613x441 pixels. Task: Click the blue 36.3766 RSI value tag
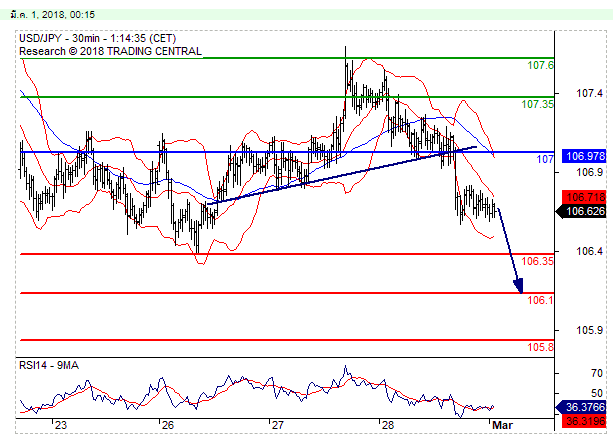584,408
